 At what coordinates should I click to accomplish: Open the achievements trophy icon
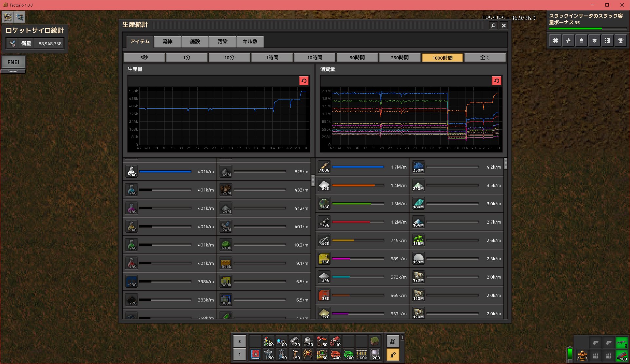click(621, 41)
